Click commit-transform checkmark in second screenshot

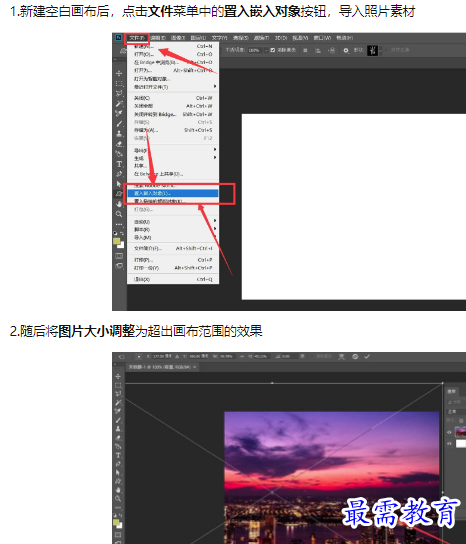(x=367, y=356)
